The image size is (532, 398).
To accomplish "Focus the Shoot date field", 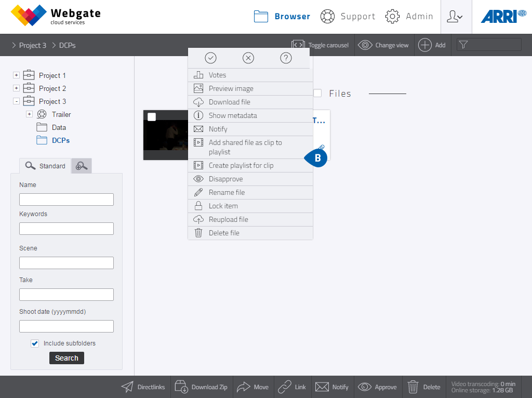I will click(66, 326).
